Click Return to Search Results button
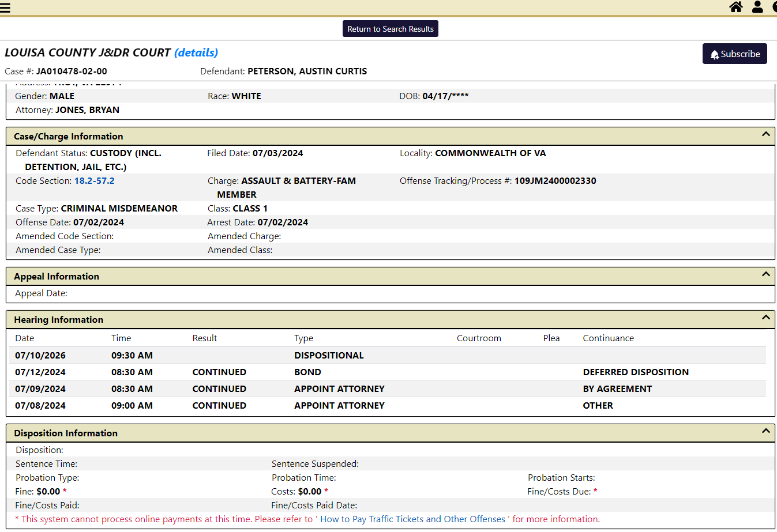The height and width of the screenshot is (532, 777). coord(391,29)
